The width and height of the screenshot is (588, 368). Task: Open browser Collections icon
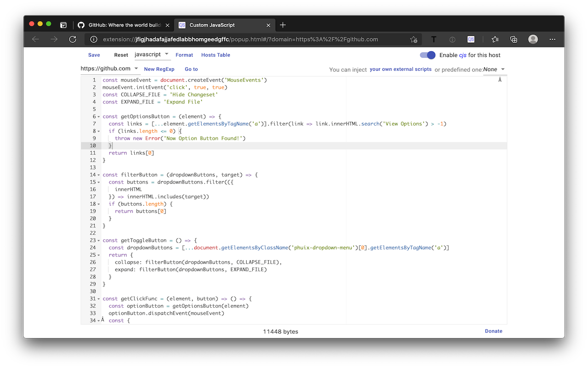tap(513, 40)
